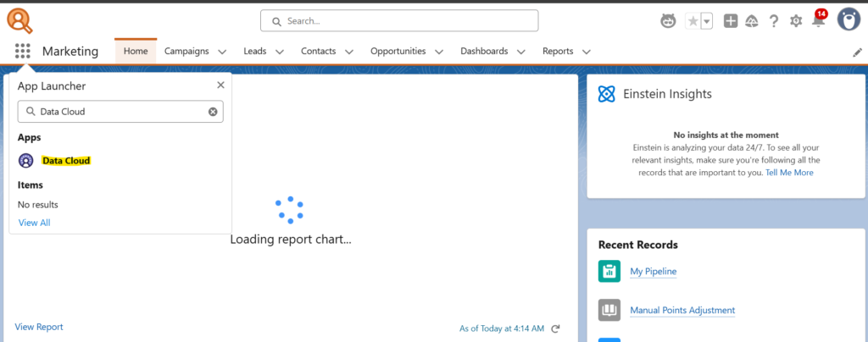Open the Notifications bell icon
Image resolution: width=868 pixels, height=342 pixels.
pyautogui.click(x=818, y=21)
